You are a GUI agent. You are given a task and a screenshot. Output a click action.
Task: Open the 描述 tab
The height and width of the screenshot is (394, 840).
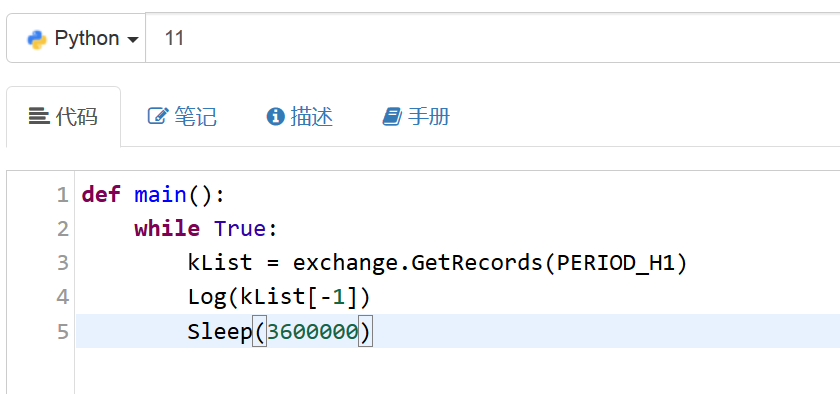pyautogui.click(x=300, y=116)
